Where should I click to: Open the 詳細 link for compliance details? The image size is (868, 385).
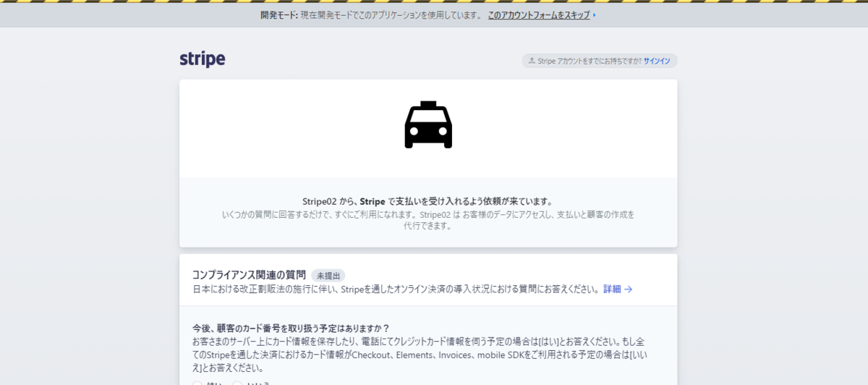pos(618,289)
